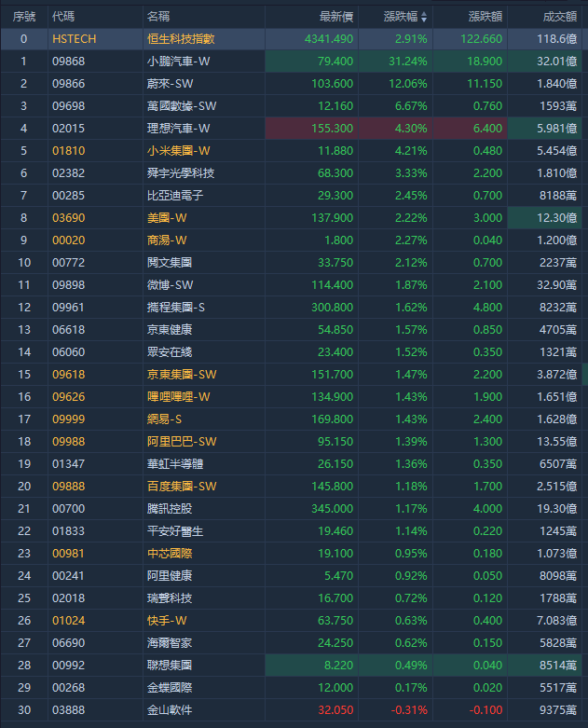Open 阿里巴巴-SW stock name
This screenshot has width=588, height=728.
coord(182,441)
